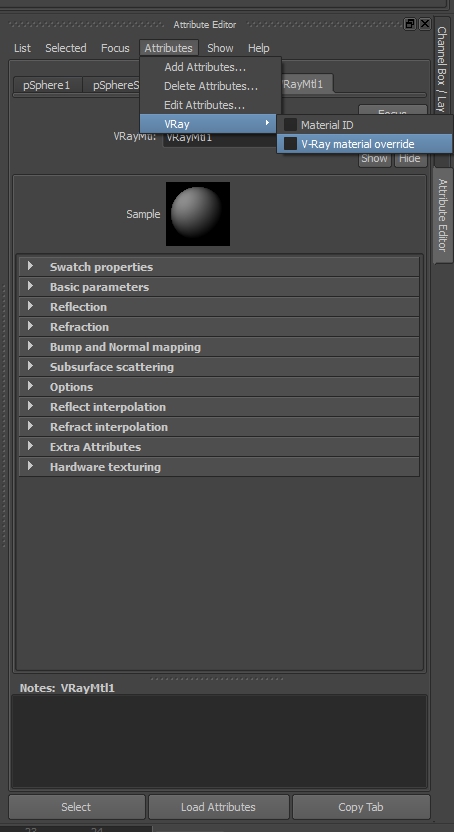Click inside the Notes text area
The height and width of the screenshot is (832, 454).
[x=219, y=741]
